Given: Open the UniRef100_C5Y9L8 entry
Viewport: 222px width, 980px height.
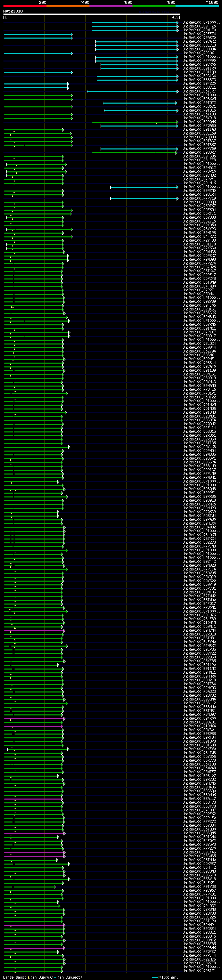Looking at the screenshot, I should tap(199, 118).
